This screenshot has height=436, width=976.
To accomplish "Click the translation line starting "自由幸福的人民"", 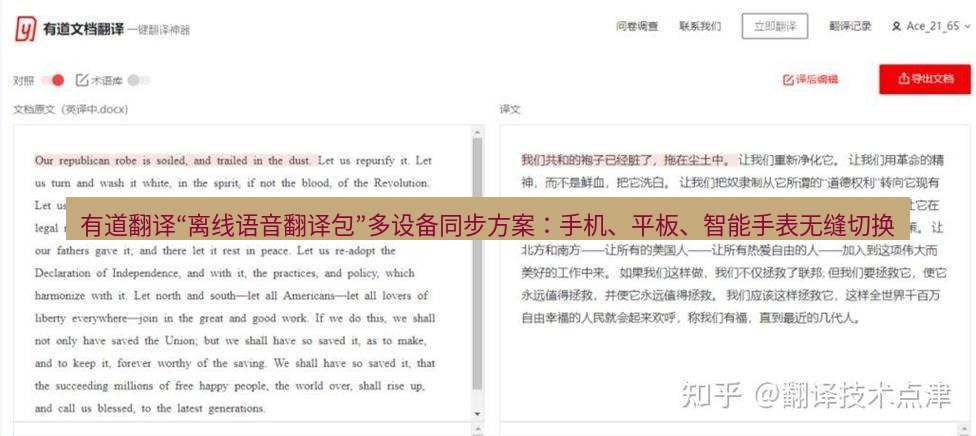I will tap(690, 319).
